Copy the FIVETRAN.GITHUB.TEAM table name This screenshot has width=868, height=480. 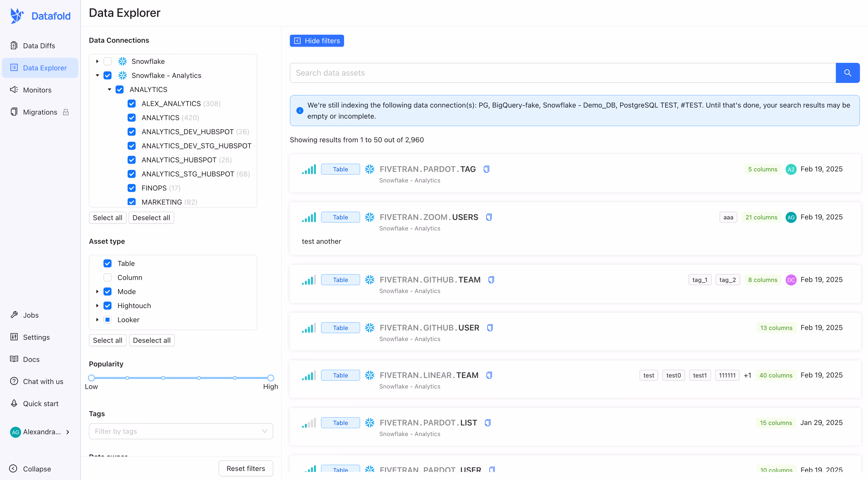tap(491, 279)
